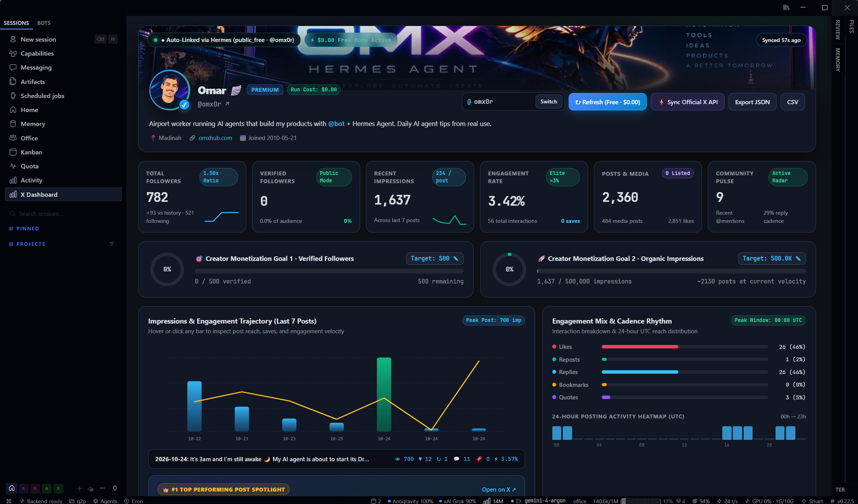Open the PROJECTS filter menu icon
The height and width of the screenshot is (504, 858).
click(112, 244)
